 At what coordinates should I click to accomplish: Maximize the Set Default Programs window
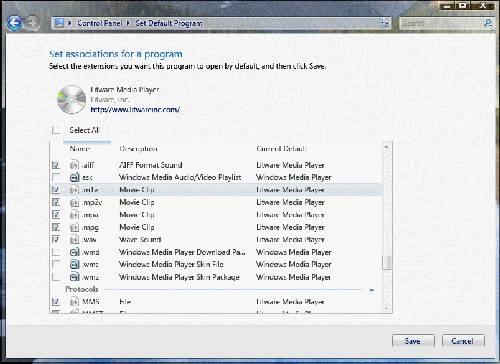click(463, 5)
